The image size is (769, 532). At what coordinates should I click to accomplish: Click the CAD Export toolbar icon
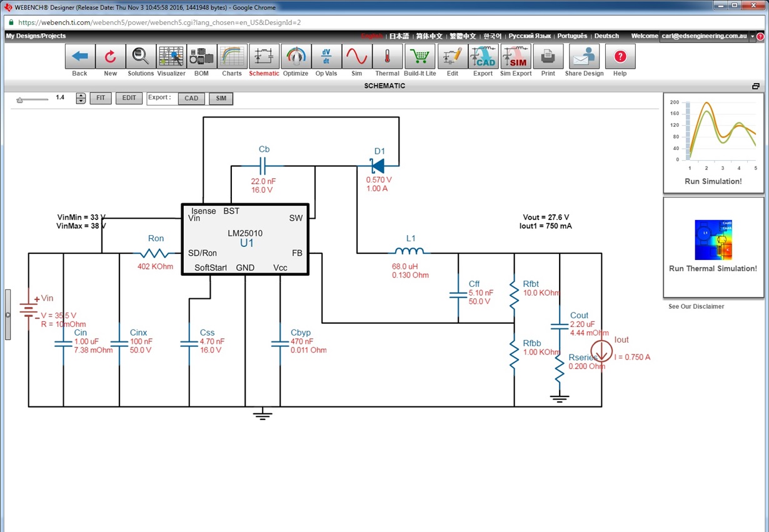coord(483,57)
